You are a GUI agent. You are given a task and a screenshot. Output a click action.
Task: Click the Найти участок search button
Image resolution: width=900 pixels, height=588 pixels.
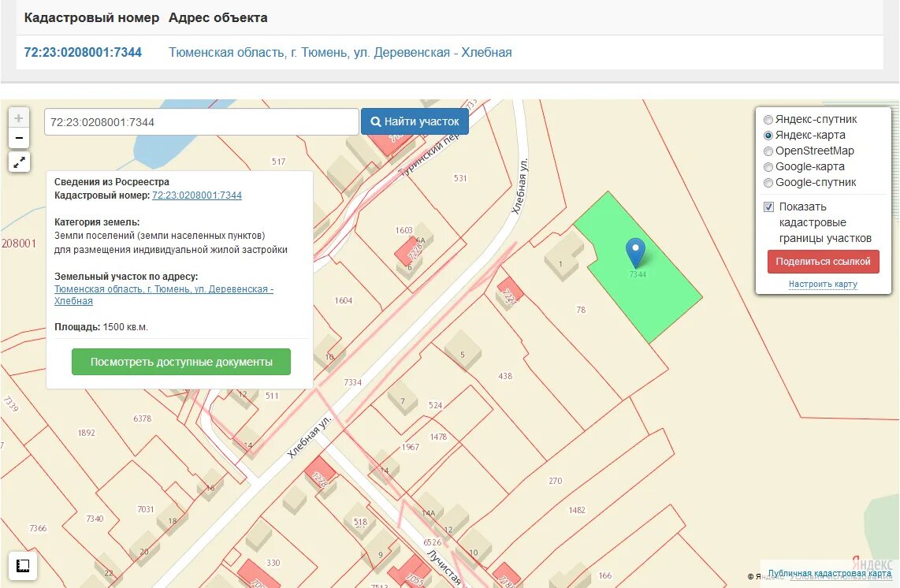(415, 121)
